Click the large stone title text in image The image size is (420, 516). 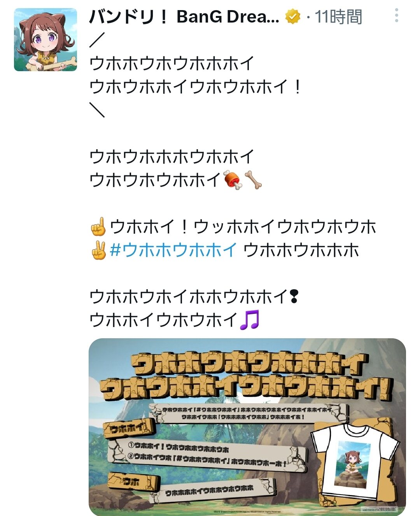click(247, 376)
